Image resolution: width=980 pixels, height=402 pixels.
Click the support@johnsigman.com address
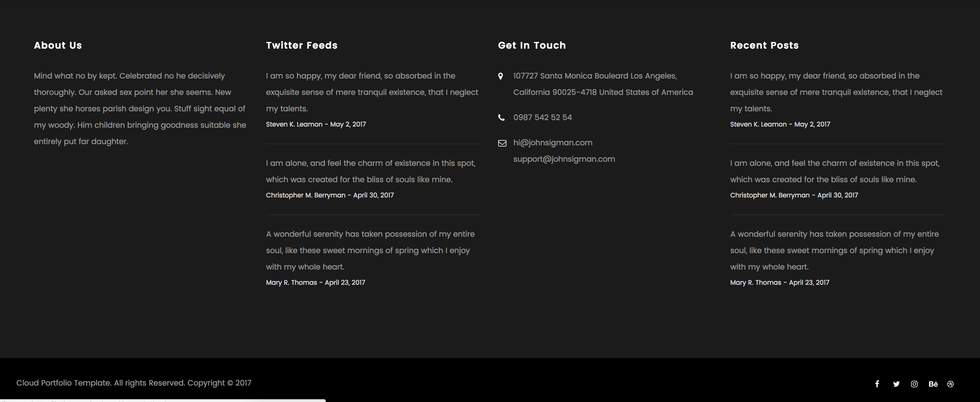coord(564,159)
